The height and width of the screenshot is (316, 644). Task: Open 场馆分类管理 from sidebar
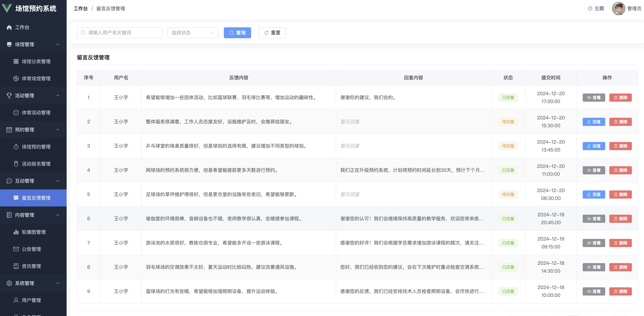(x=36, y=61)
